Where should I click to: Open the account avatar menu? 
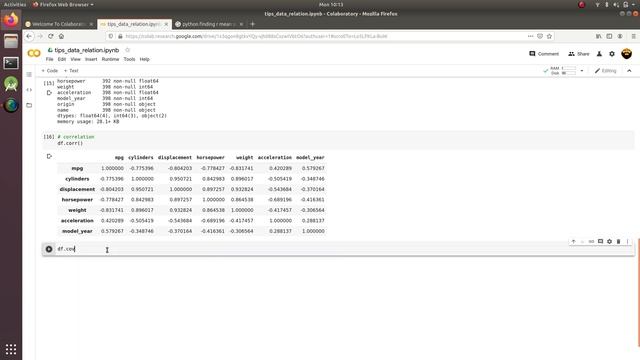[627, 53]
